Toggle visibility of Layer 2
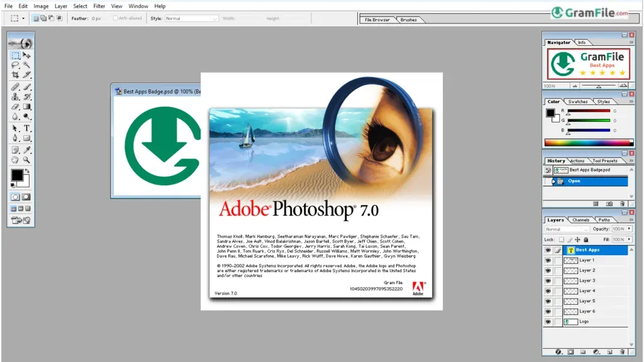The height and width of the screenshot is (362, 644). [x=548, y=270]
